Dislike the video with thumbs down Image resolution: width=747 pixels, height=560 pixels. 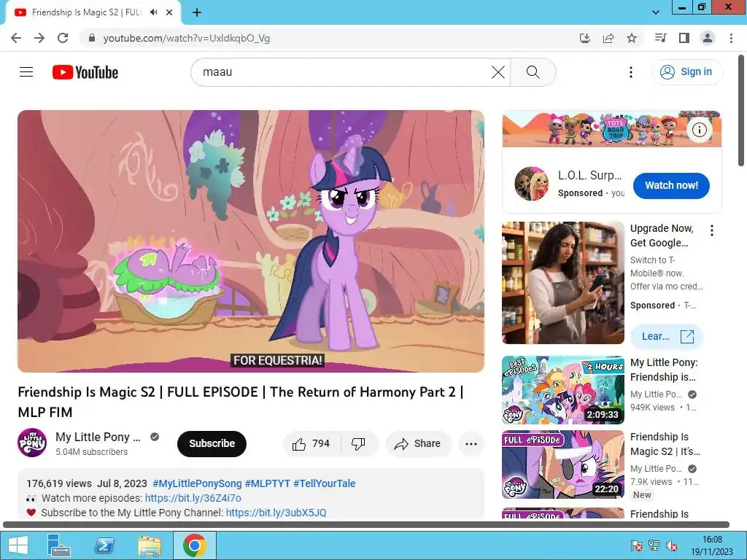coord(359,444)
